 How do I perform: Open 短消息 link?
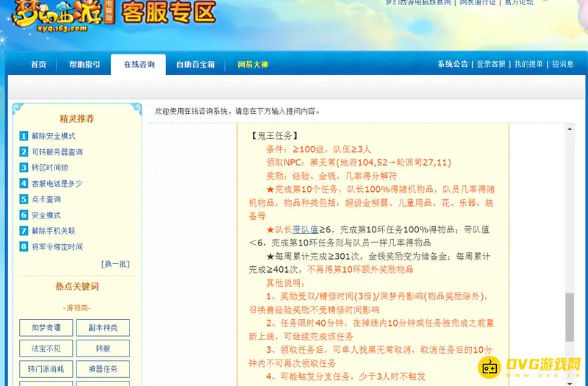(562, 64)
